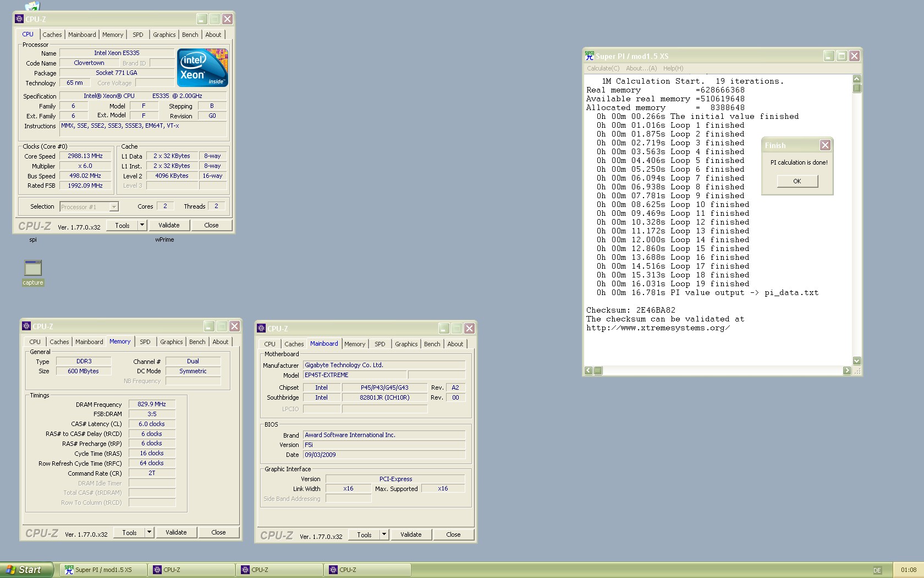
Task: Click the Intel Xeon inside logo
Action: [x=202, y=68]
